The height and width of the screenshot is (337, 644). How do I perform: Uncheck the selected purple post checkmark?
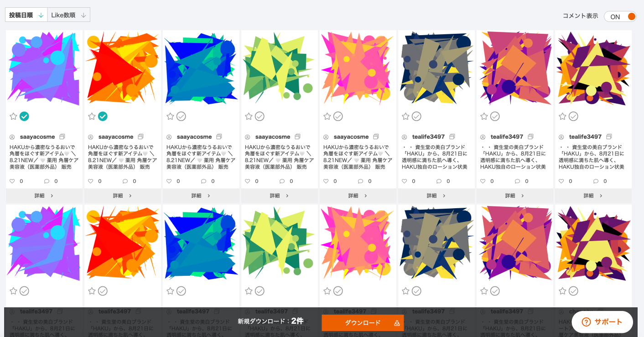click(x=24, y=116)
